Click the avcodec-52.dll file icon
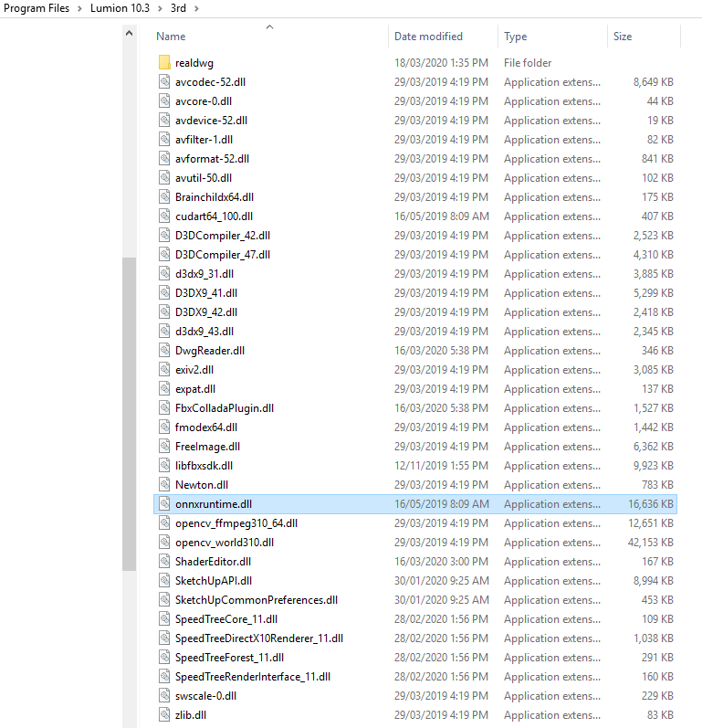The image size is (702, 728). (x=164, y=82)
